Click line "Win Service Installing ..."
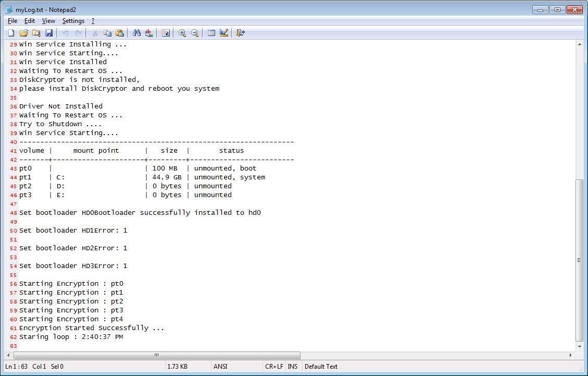This screenshot has height=376, width=588. (73, 44)
